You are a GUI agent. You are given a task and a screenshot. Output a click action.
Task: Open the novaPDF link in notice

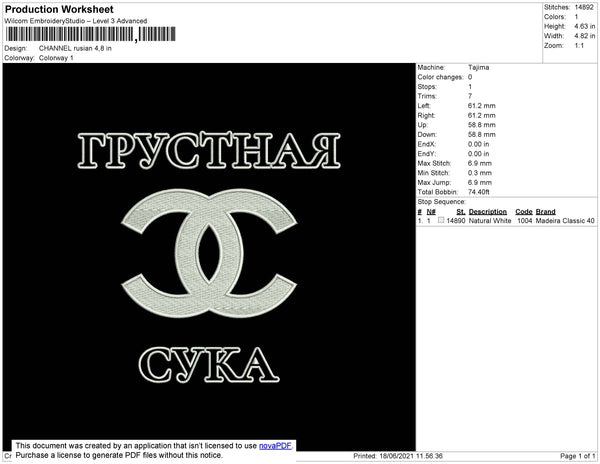tap(275, 446)
